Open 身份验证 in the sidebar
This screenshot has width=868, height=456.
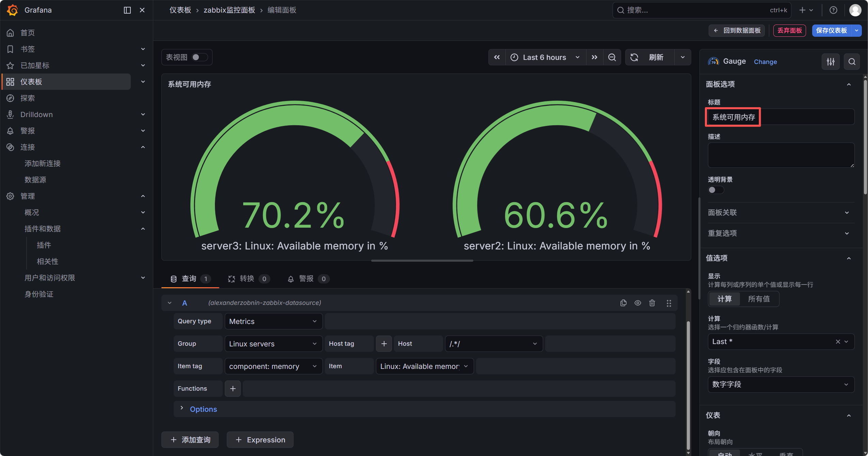pos(39,294)
